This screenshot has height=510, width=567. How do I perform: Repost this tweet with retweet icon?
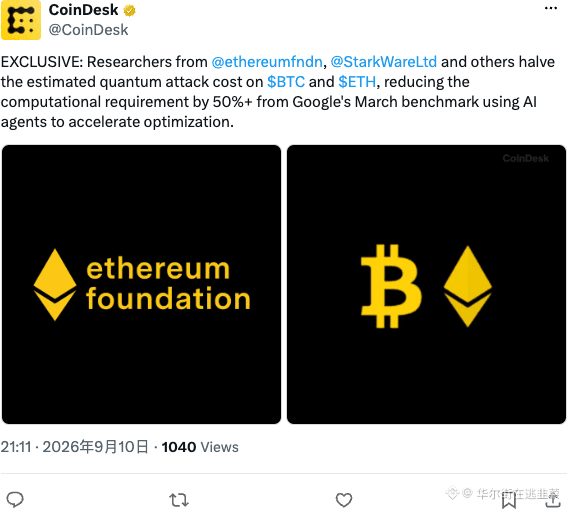(x=179, y=500)
